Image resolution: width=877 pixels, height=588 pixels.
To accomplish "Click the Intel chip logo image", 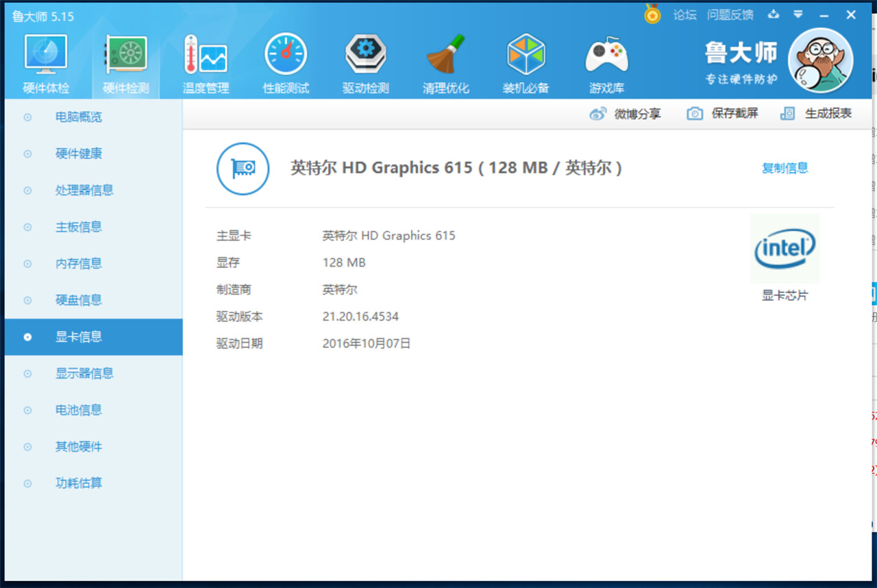I will [x=785, y=248].
